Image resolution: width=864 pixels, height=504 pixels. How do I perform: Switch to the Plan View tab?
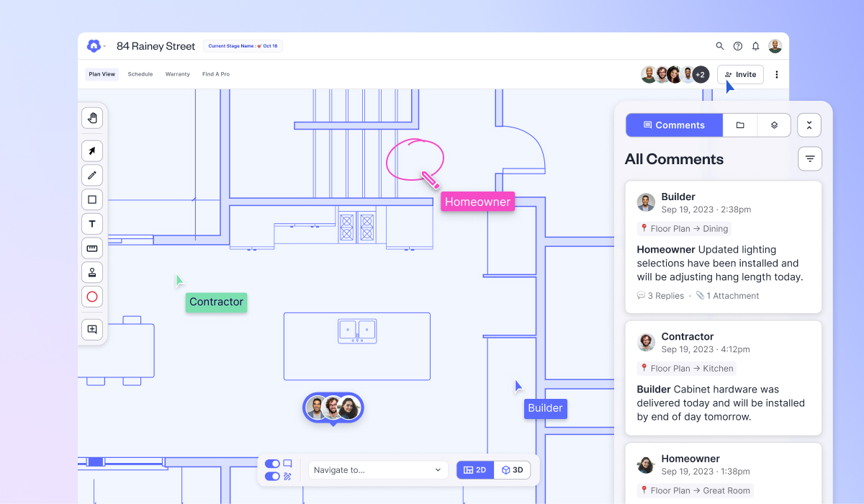coord(102,74)
